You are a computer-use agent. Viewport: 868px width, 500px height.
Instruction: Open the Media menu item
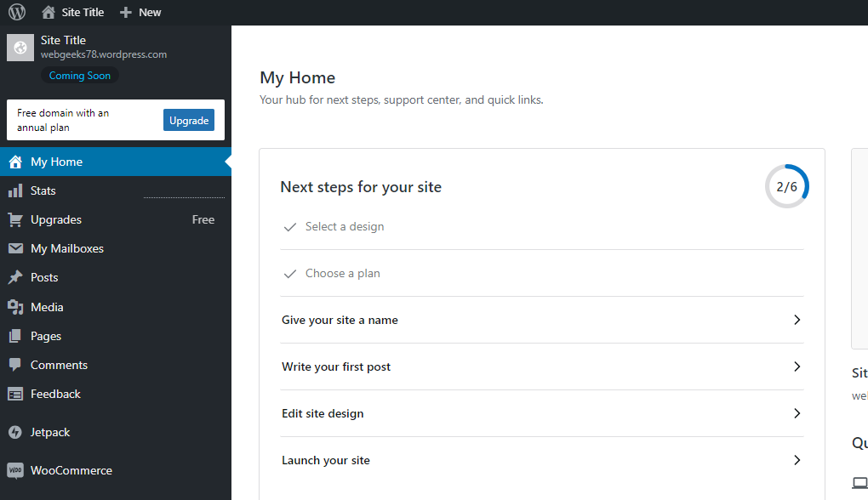116,307
